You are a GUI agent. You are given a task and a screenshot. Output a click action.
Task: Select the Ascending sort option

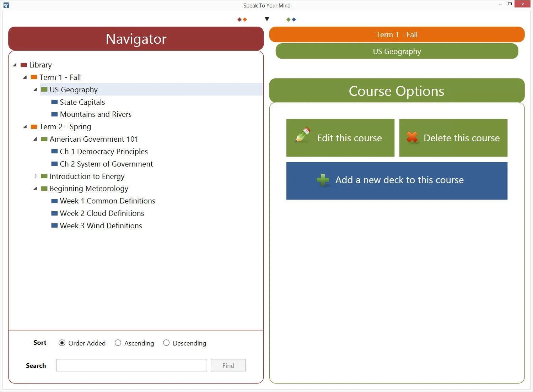pos(118,343)
